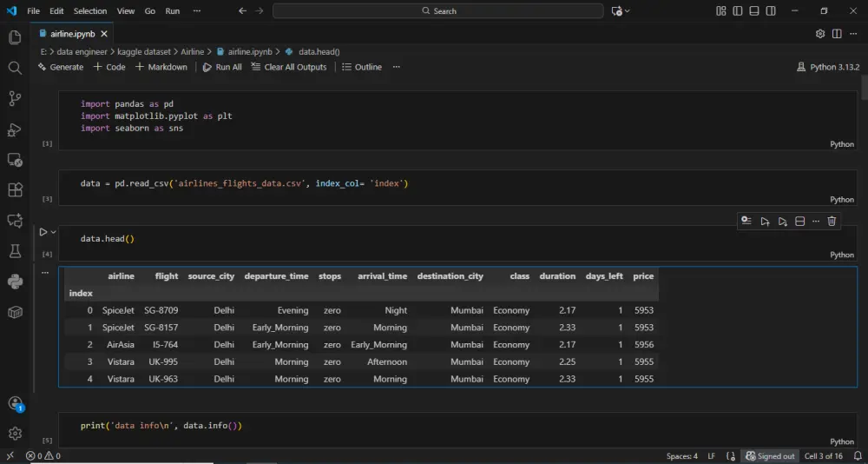Click Split Cell icon in cell toolbar
This screenshot has height=464, width=868.
(x=799, y=222)
